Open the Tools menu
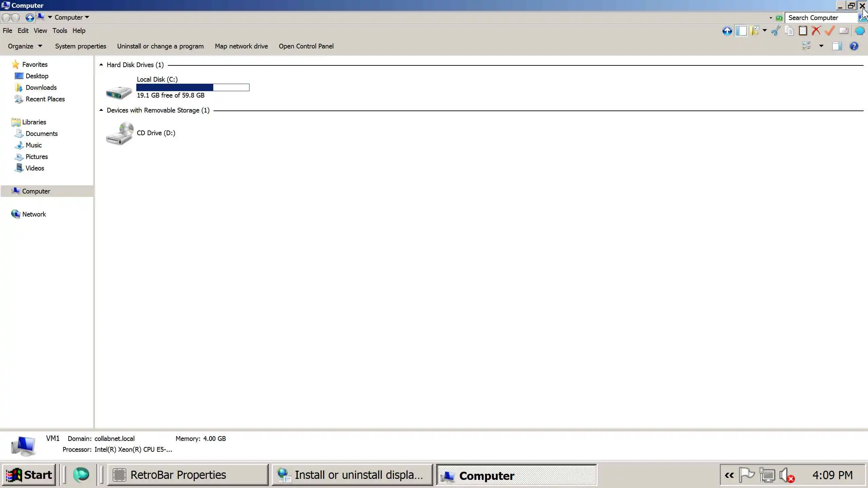 (x=60, y=30)
